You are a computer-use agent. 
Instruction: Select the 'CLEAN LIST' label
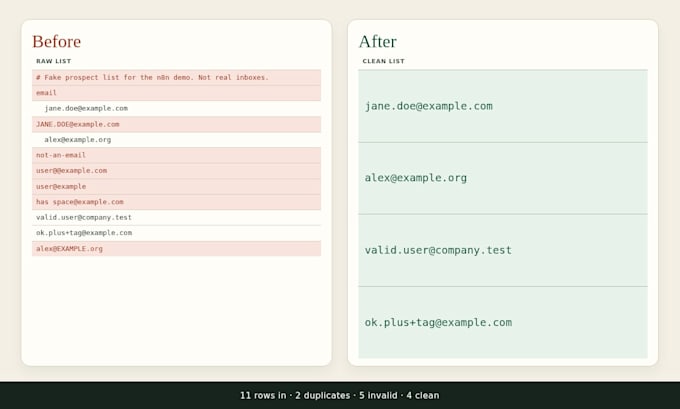tap(383, 61)
